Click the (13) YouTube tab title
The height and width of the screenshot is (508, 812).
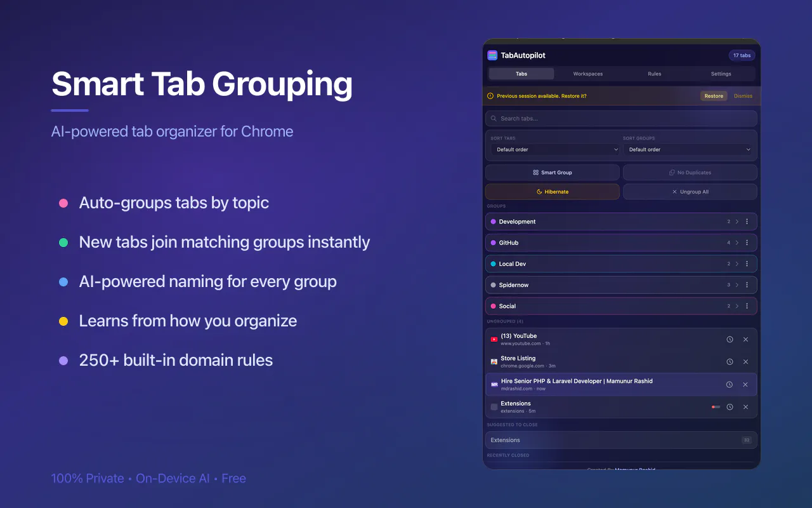[x=519, y=336]
